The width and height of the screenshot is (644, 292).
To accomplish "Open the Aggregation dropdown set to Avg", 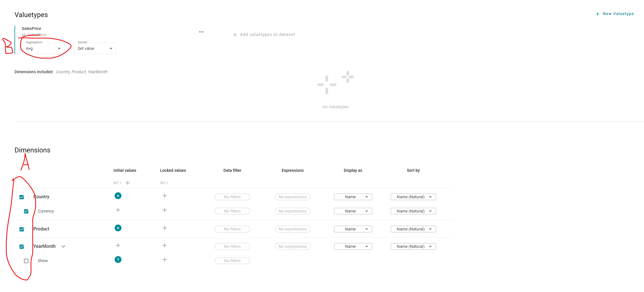I will [43, 48].
